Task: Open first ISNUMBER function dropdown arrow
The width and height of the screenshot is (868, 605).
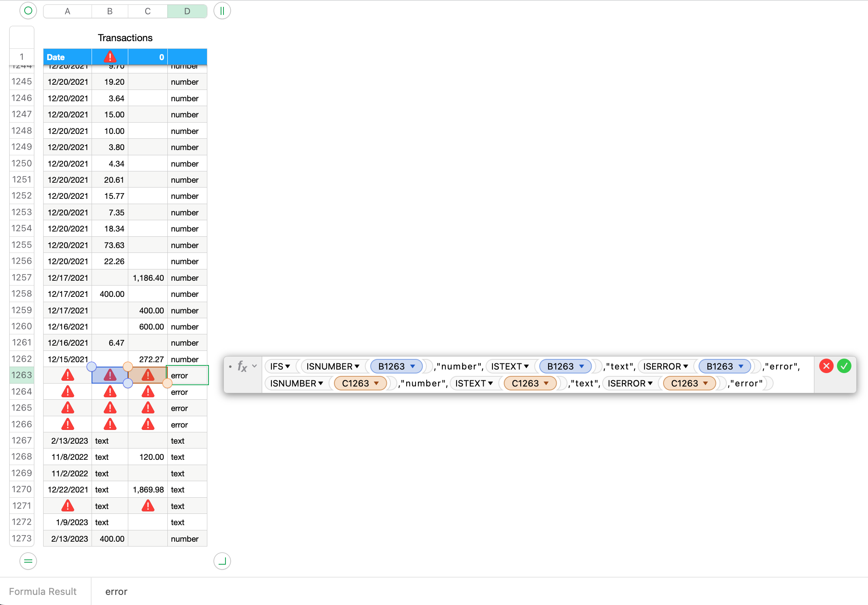Action: 357,366
